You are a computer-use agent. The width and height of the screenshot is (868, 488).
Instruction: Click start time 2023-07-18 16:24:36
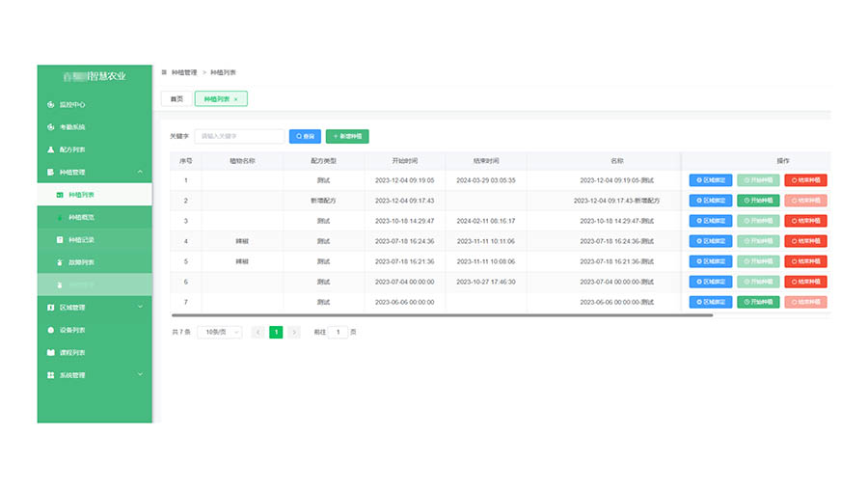pos(405,241)
